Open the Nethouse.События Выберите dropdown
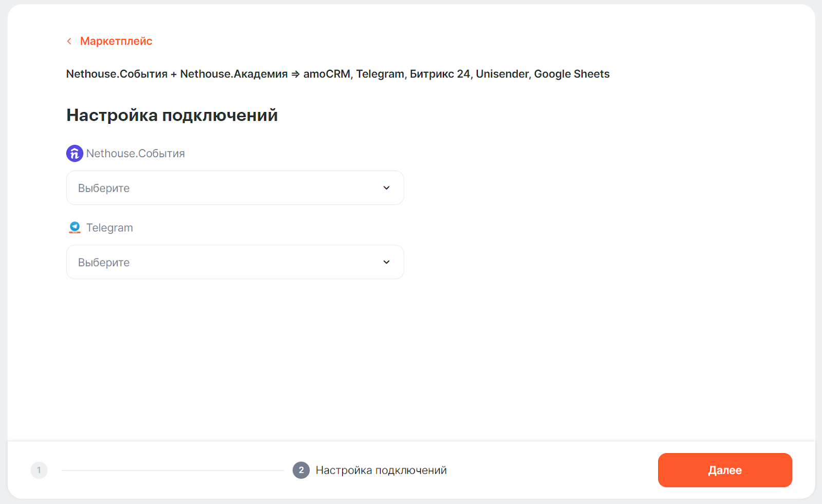The height and width of the screenshot is (504, 822). click(x=235, y=188)
